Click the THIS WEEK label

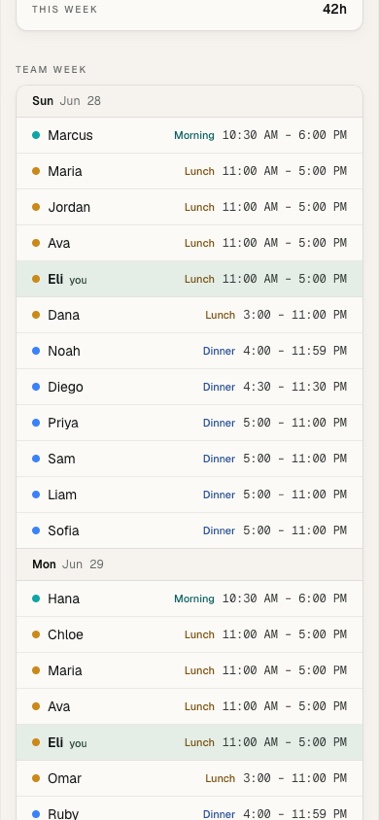(64, 9)
